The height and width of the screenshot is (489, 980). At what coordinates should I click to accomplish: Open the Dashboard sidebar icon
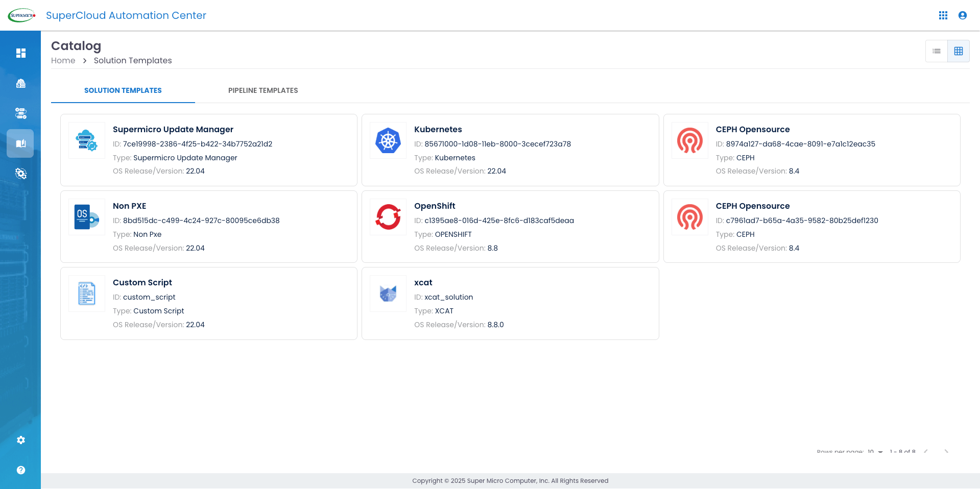coord(20,53)
